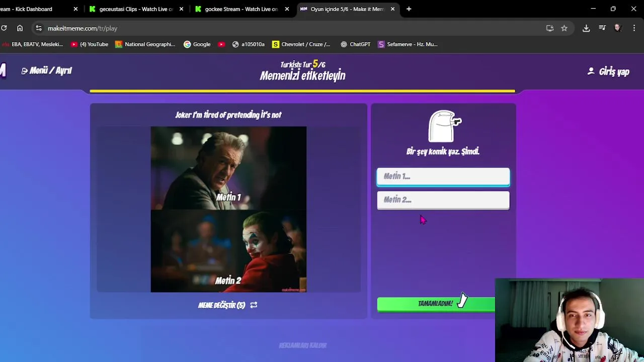Bookmark this page with the star

coord(564,28)
